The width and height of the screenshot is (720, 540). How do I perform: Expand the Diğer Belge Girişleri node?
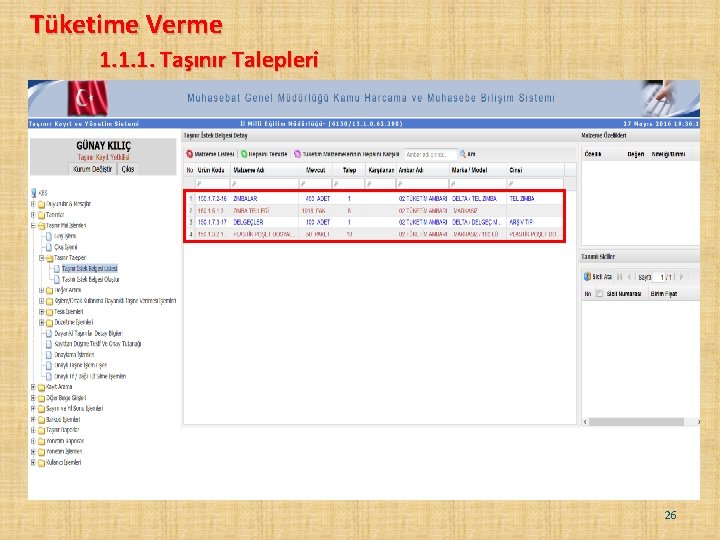(33, 398)
